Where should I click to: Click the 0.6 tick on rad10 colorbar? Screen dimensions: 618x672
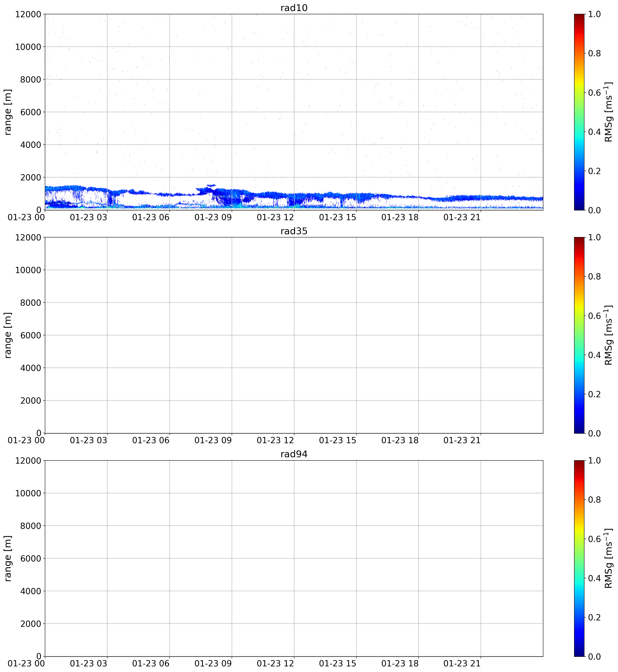point(594,92)
